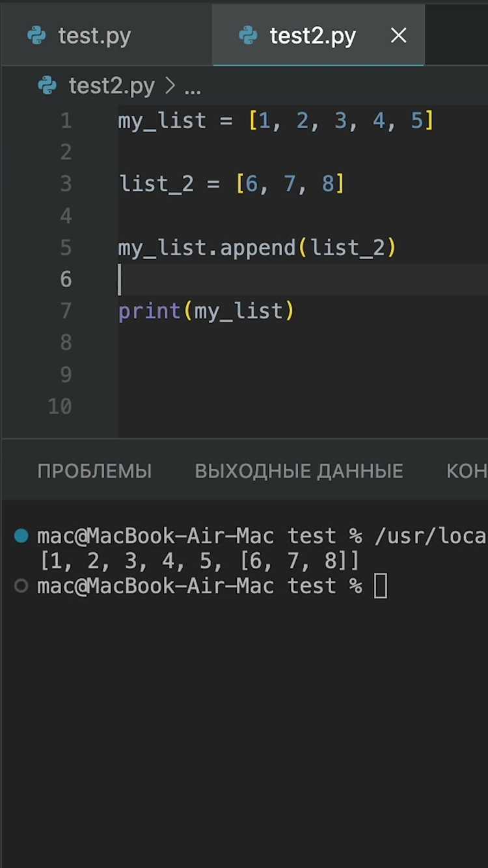This screenshot has height=868, width=488.
Task: Click on my_list.append(list_2) code line
Action: coord(257,248)
